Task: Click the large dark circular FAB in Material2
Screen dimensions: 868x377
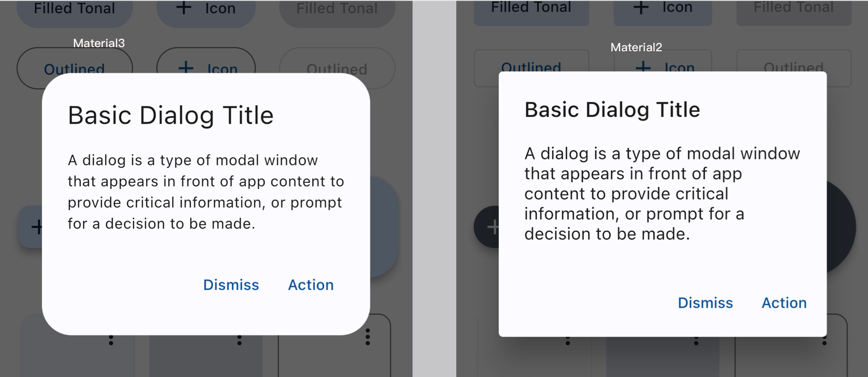Action: point(841,227)
